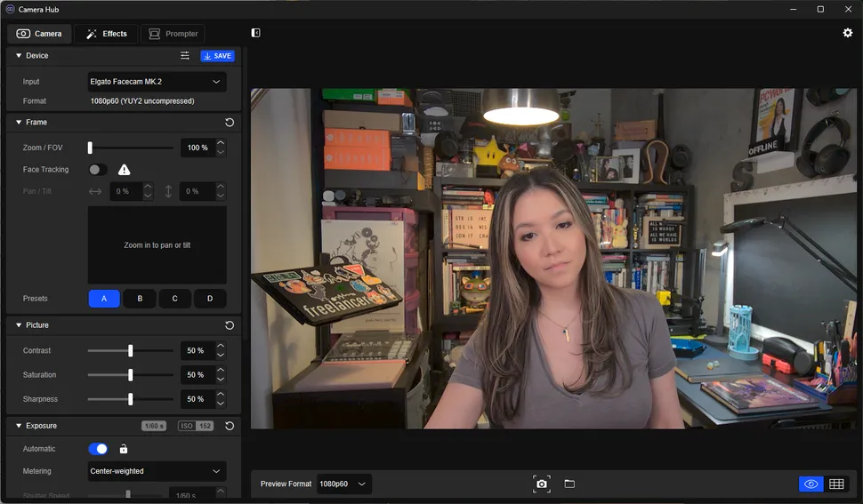Select preset B
863x504 pixels.
140,299
